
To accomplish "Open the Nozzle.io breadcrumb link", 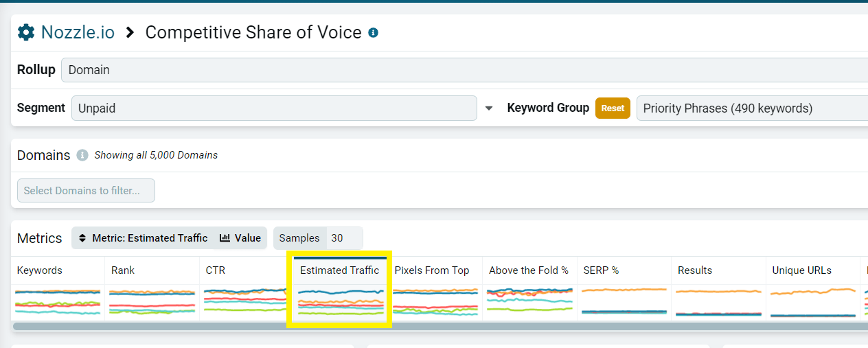I will coord(78,32).
